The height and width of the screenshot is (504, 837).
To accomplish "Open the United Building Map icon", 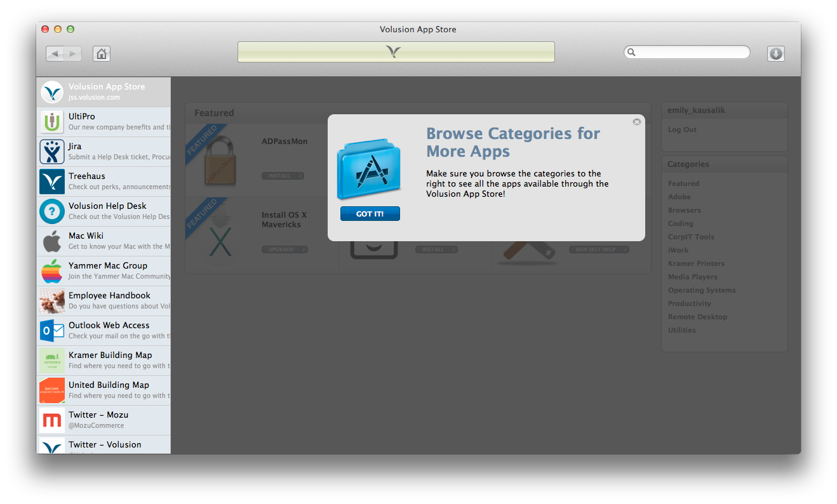I will 52,390.
